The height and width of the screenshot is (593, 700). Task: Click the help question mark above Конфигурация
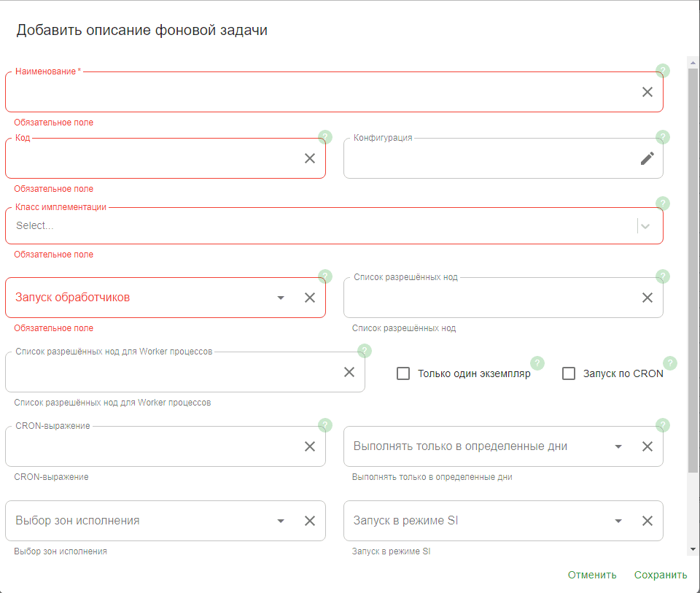[663, 137]
